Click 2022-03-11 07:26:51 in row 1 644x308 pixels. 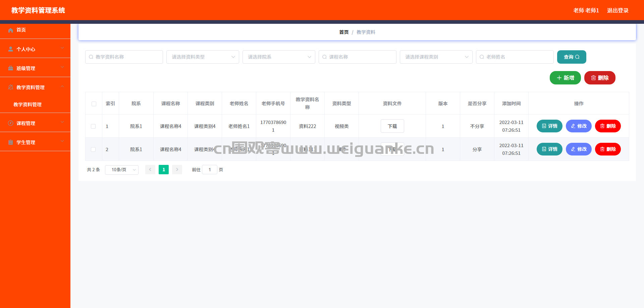pyautogui.click(x=511, y=126)
